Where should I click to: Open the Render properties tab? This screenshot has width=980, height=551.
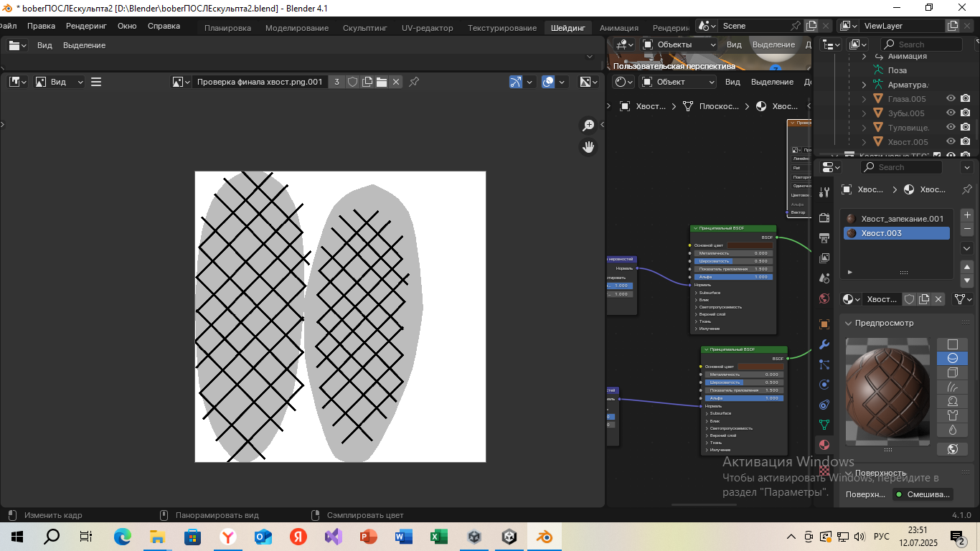tap(824, 218)
